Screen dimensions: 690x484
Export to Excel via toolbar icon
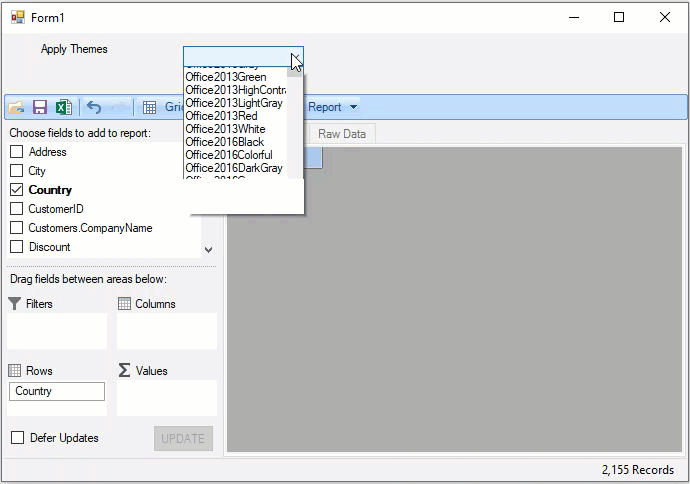click(x=62, y=107)
